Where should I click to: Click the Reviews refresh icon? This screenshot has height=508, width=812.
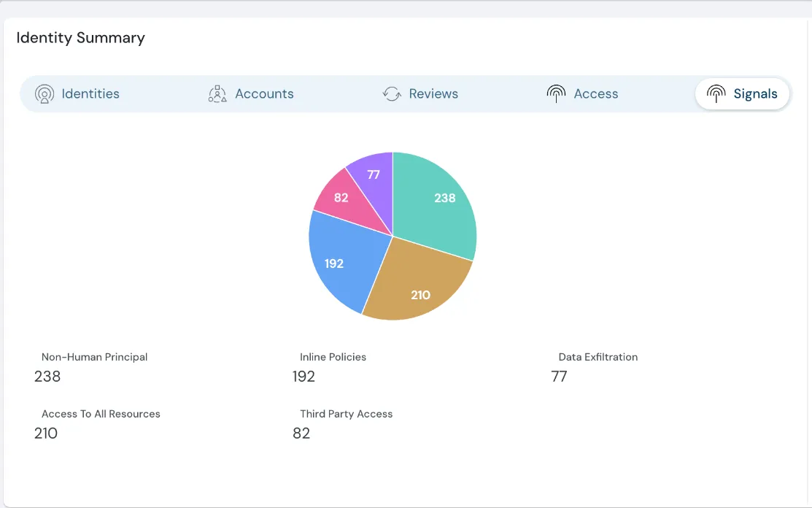392,93
